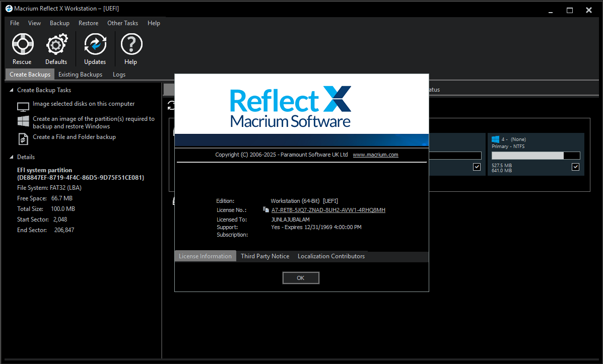Click Create an image of partitions for Windows
This screenshot has height=364, width=603.
[x=94, y=123]
